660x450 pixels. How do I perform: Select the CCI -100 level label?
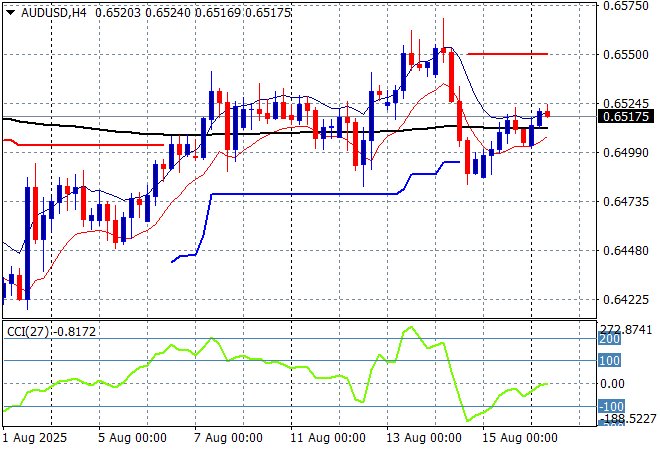coord(611,407)
